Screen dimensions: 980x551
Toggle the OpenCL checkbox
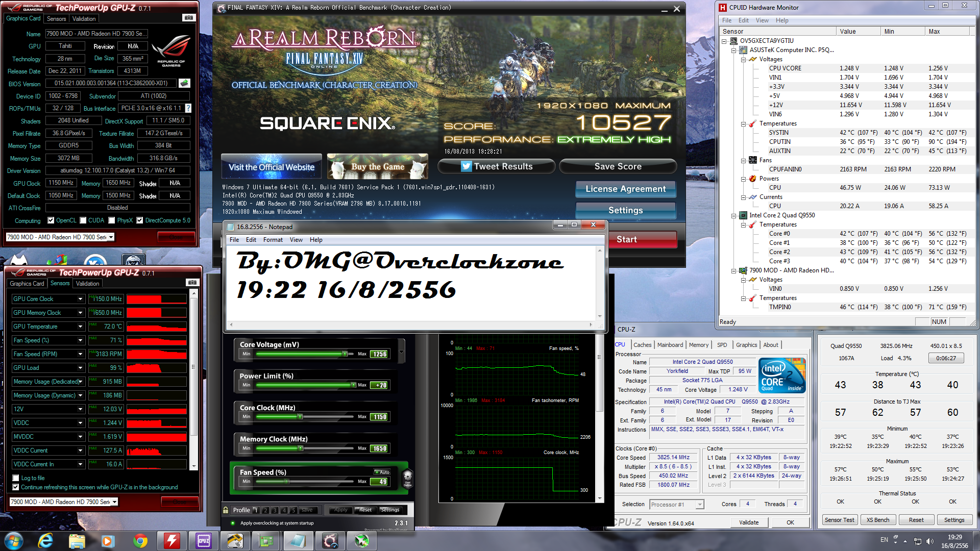click(x=51, y=220)
